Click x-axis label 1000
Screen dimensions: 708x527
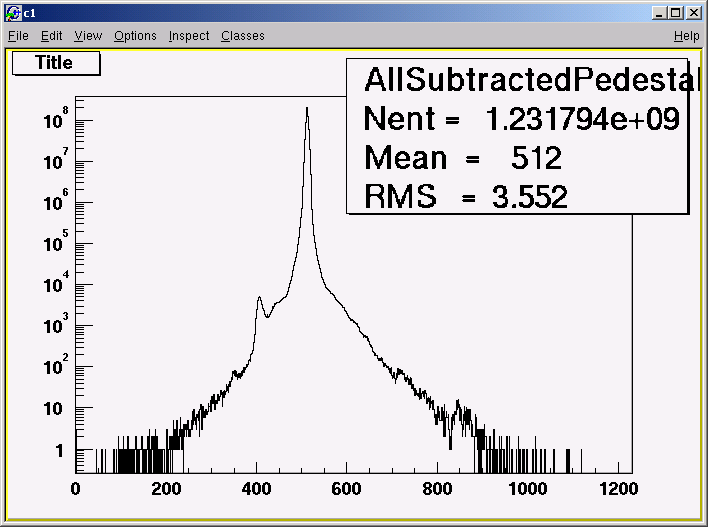tap(528, 489)
